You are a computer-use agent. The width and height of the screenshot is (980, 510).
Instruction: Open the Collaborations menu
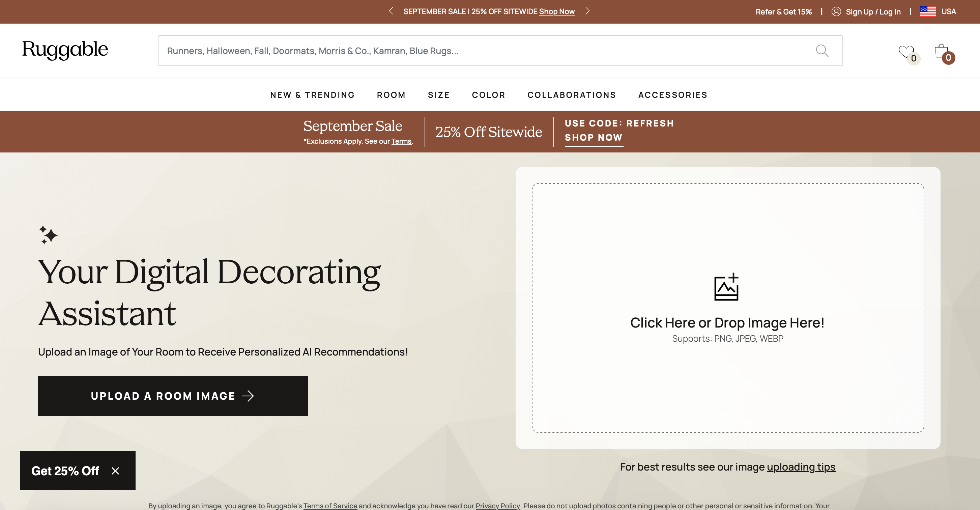point(571,95)
